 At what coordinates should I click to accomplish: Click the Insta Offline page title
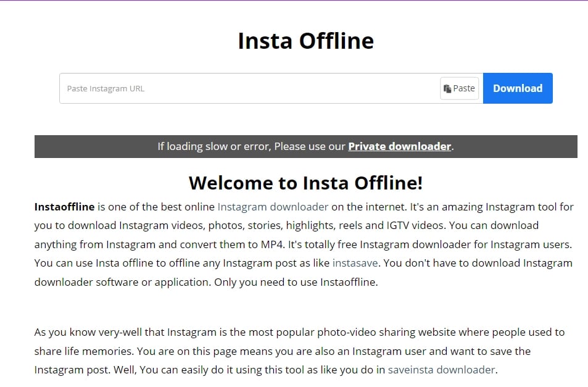pyautogui.click(x=305, y=41)
